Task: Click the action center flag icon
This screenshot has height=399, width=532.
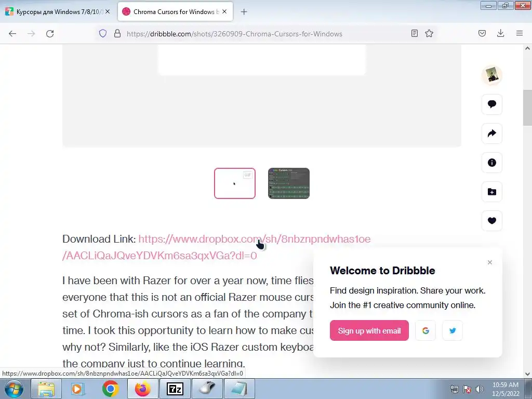Action: pos(467,389)
